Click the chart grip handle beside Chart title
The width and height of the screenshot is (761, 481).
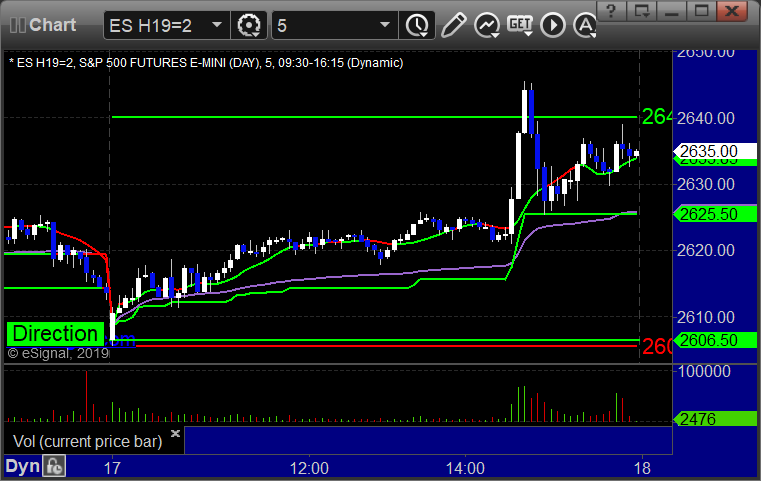click(x=17, y=25)
